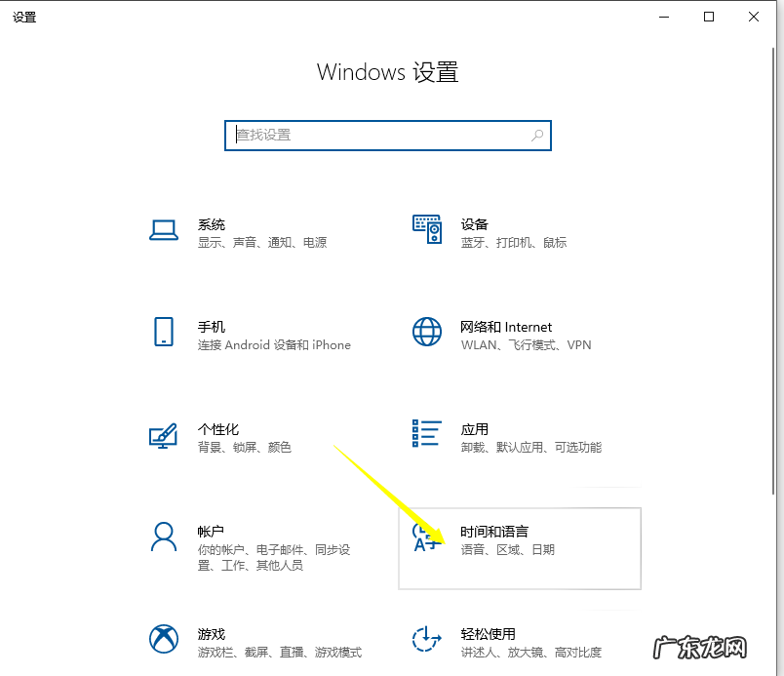Click the Xbox 游戏 icon

coord(163,641)
